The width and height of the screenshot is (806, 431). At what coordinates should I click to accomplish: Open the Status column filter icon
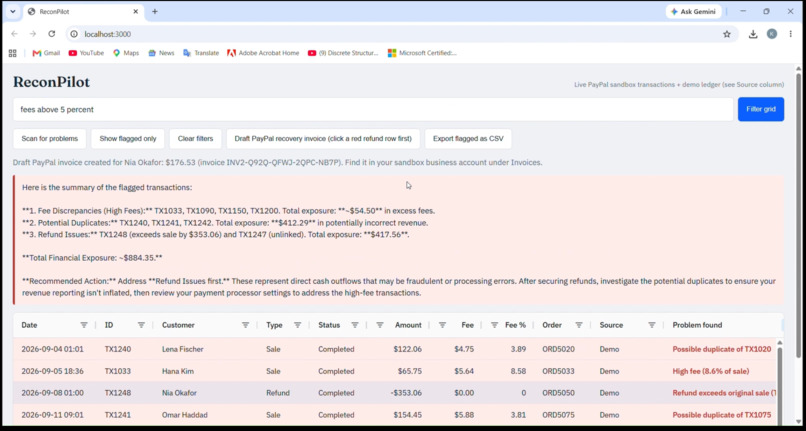(x=355, y=325)
